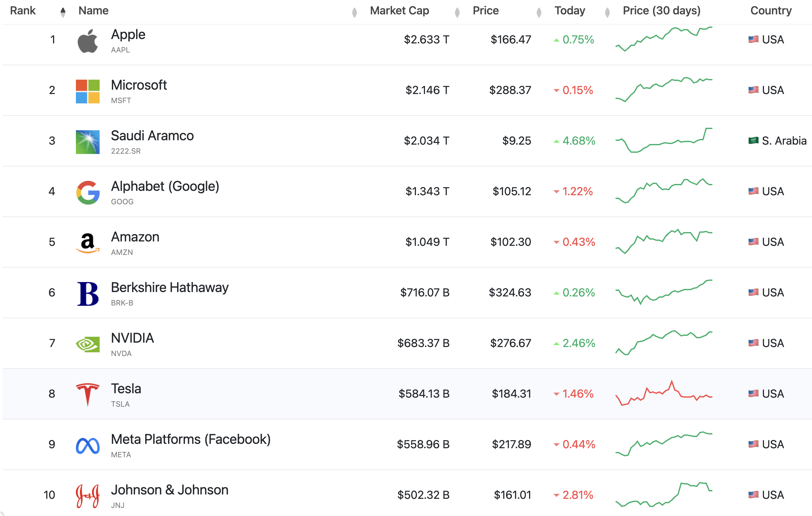The height and width of the screenshot is (516, 812).
Task: Click the Berkshire Hathaway B logo
Action: [x=88, y=294]
